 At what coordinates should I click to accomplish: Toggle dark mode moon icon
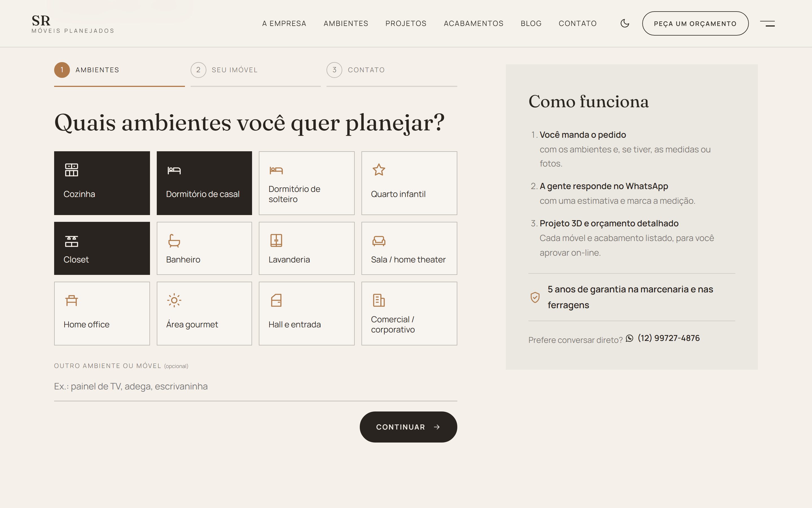coord(625,23)
